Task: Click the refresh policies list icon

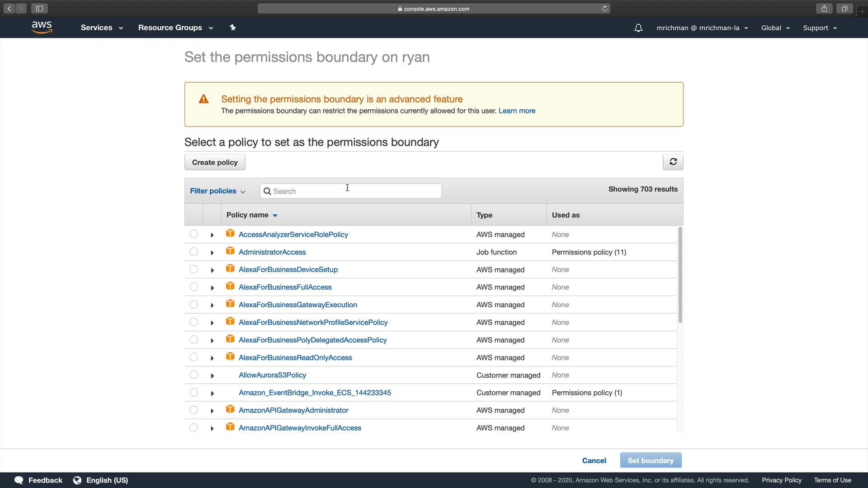Action: pos(673,162)
